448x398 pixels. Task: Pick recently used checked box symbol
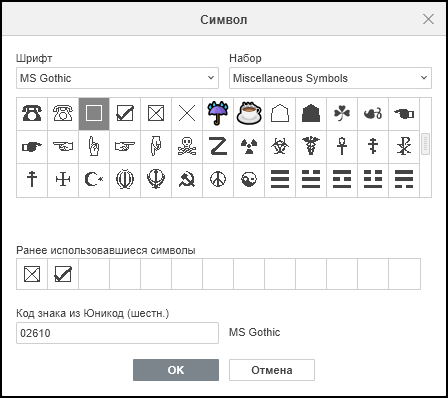pyautogui.click(x=63, y=274)
